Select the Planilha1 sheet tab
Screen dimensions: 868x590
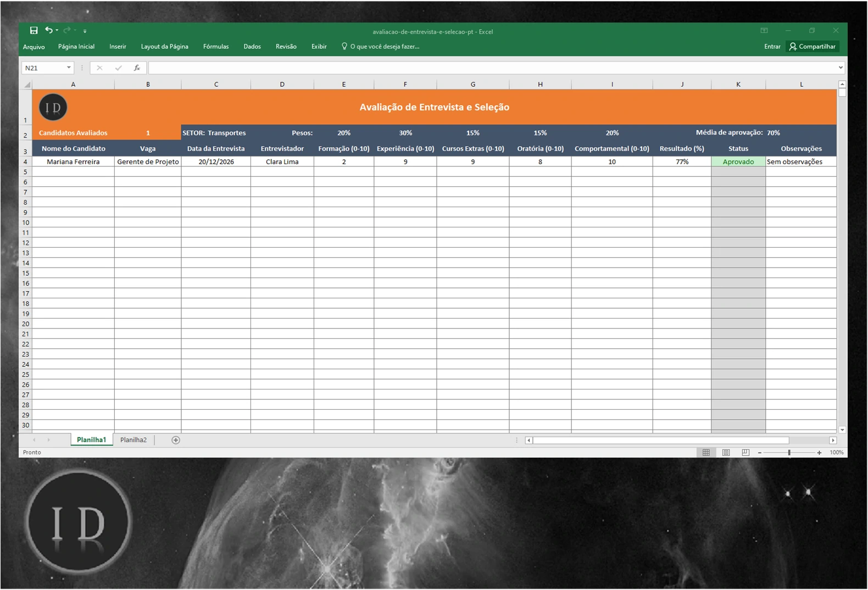(91, 440)
